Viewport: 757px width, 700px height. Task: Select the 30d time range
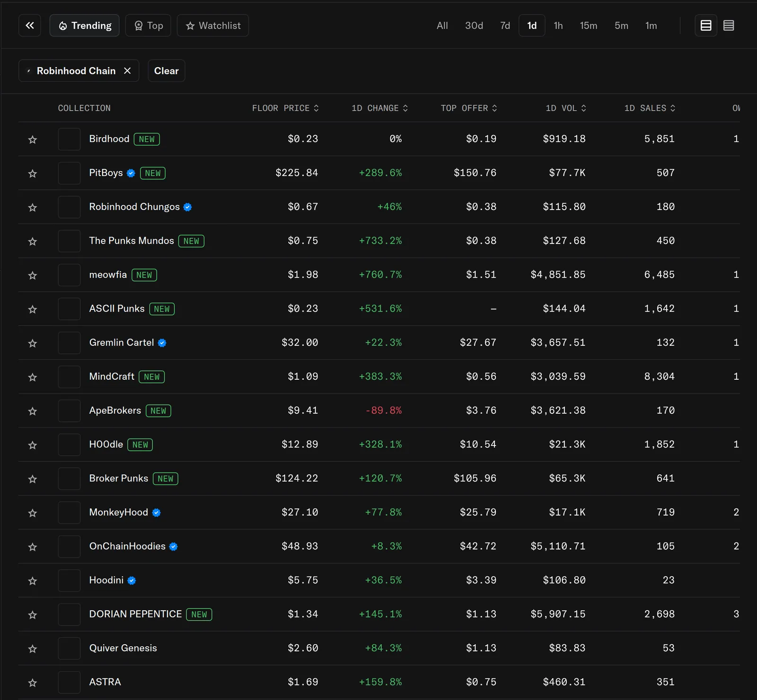coord(474,26)
